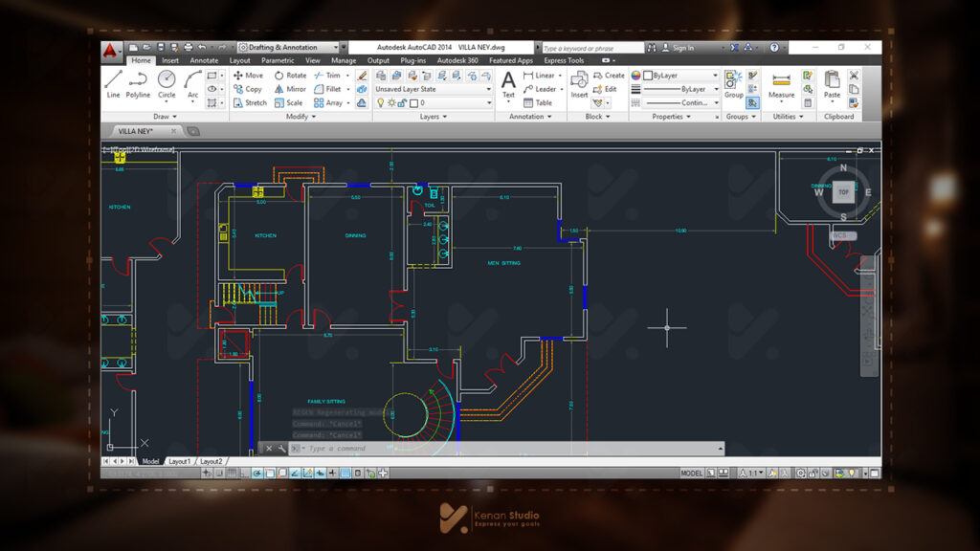The width and height of the screenshot is (980, 551).
Task: Toggle the layer lightbulb on/off icon
Action: pyautogui.click(x=380, y=103)
